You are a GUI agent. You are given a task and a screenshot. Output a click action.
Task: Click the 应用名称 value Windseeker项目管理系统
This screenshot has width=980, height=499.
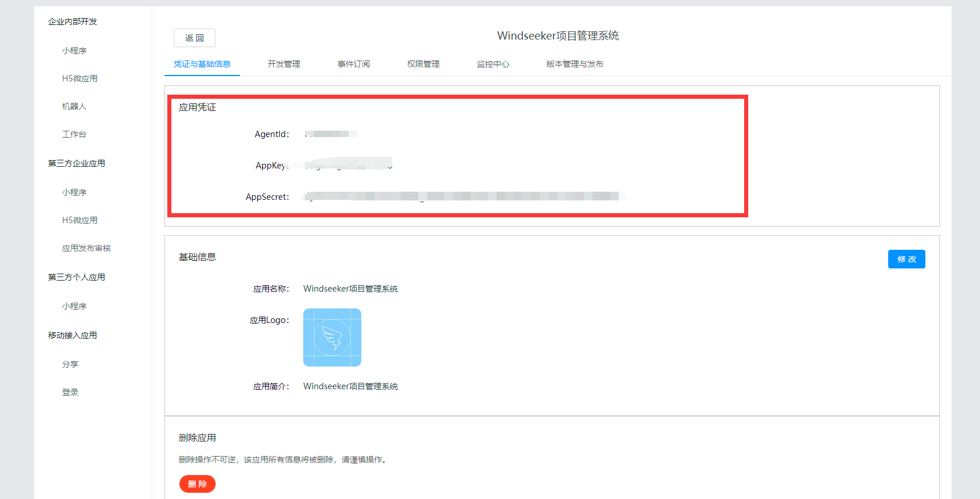pyautogui.click(x=350, y=289)
